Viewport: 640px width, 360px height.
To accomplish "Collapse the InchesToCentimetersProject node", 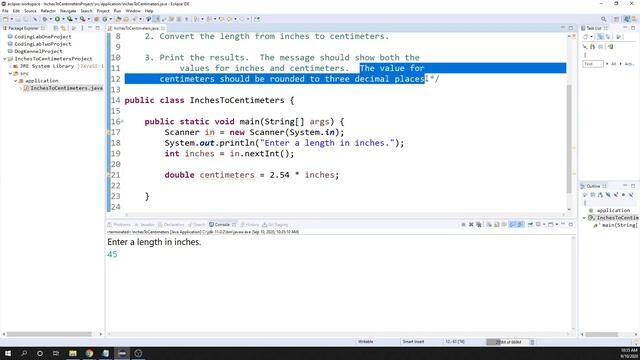I will pos(4,59).
